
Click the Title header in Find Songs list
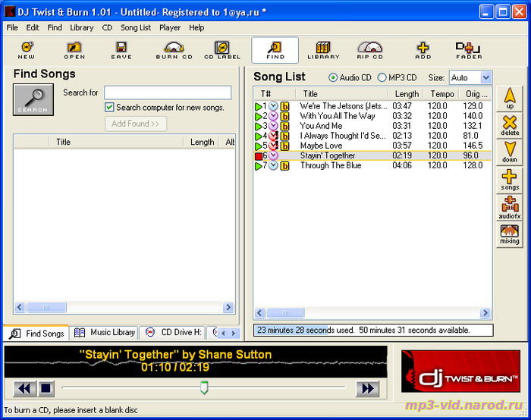(x=116, y=142)
